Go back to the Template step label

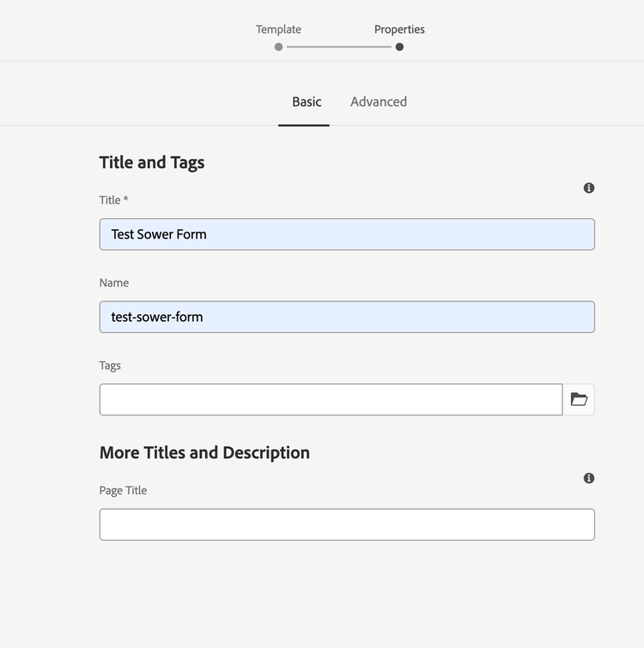pyautogui.click(x=278, y=29)
